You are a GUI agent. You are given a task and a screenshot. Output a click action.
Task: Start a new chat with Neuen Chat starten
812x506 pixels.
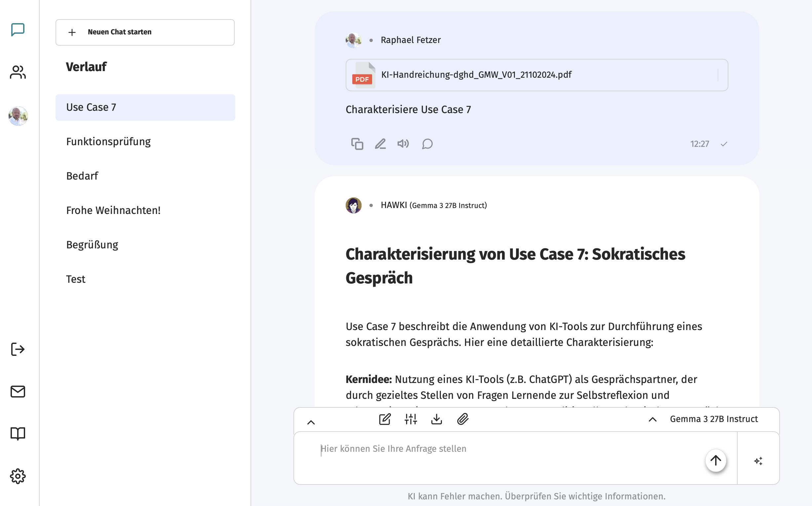click(x=145, y=32)
